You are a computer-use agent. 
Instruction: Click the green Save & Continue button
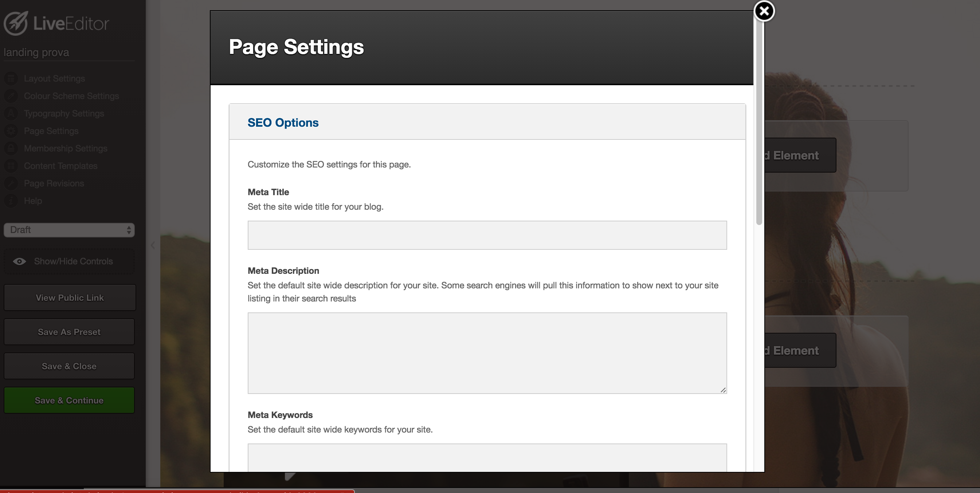(69, 400)
